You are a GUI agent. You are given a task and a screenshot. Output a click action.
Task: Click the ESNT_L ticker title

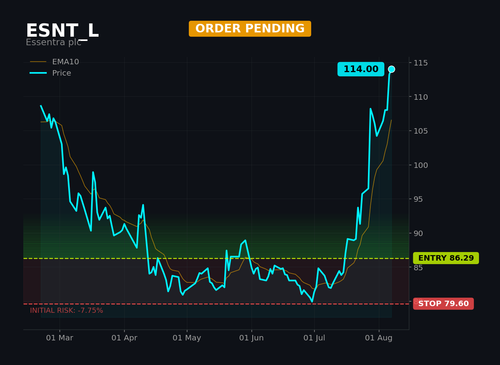(62, 31)
